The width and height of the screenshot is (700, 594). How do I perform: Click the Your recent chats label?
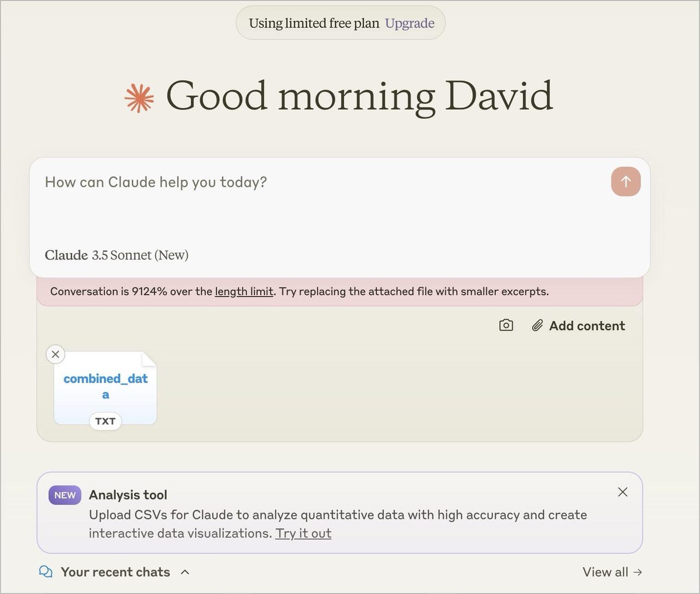[x=115, y=572]
